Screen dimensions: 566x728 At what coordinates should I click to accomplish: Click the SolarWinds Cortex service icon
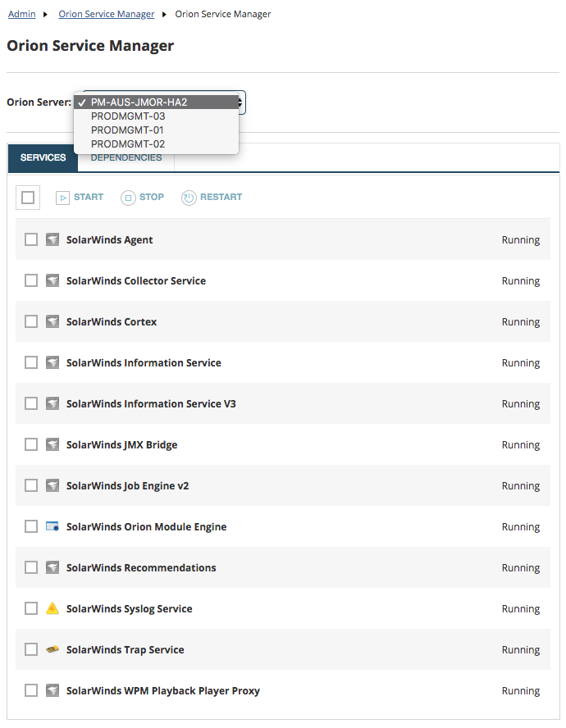pos(52,321)
